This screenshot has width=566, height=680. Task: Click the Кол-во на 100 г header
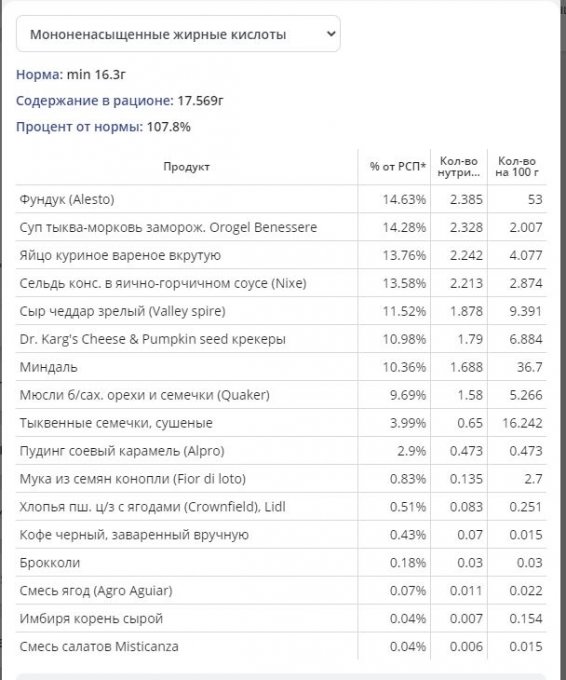pyautogui.click(x=517, y=167)
